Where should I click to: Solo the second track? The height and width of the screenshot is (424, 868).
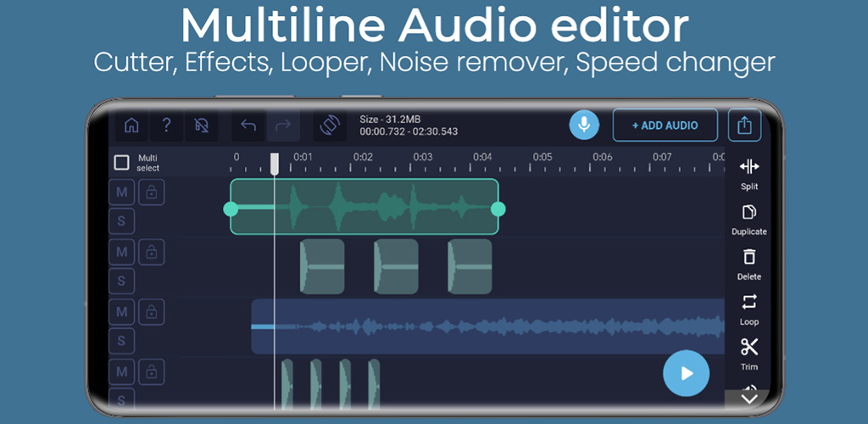pos(122,282)
